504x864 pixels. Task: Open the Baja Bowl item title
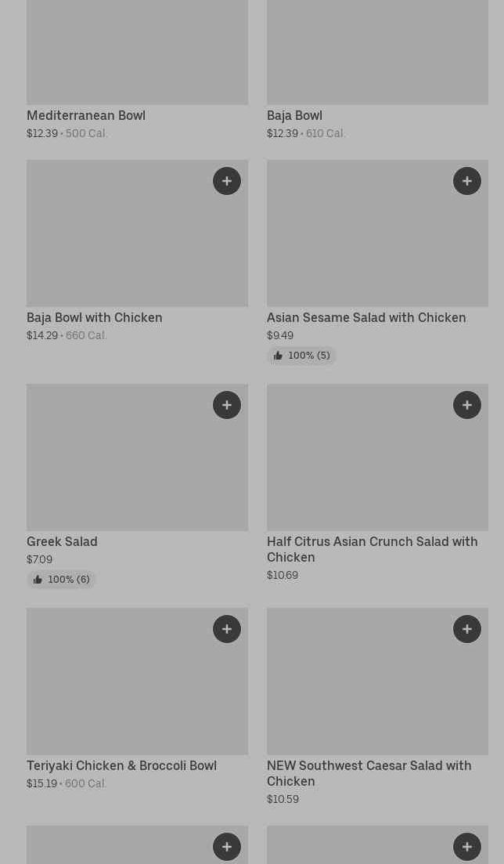point(294,115)
